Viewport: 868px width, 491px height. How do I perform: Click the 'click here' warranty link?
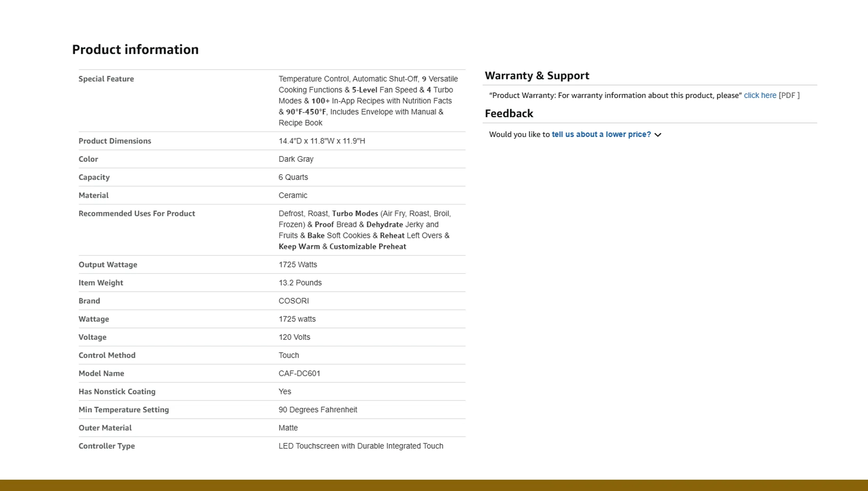pyautogui.click(x=759, y=95)
